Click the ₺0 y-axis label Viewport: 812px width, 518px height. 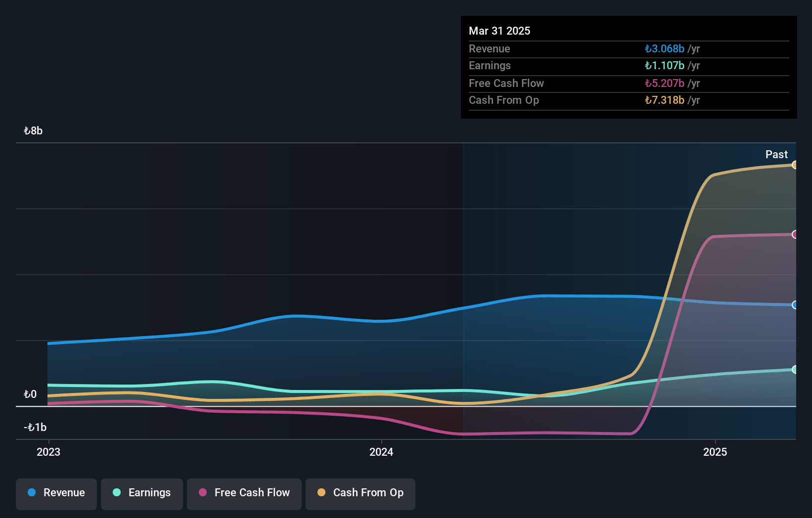coord(30,394)
